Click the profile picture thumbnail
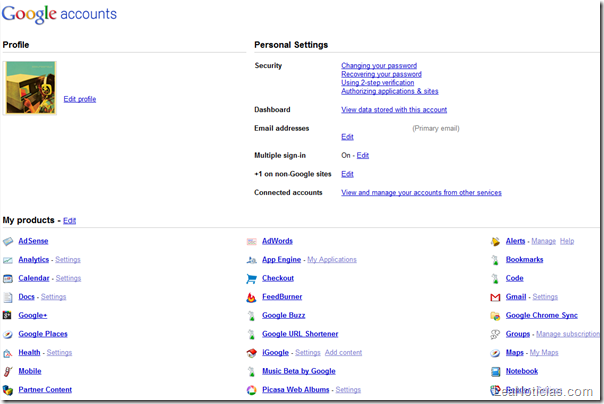The image size is (604, 404). 30,88
